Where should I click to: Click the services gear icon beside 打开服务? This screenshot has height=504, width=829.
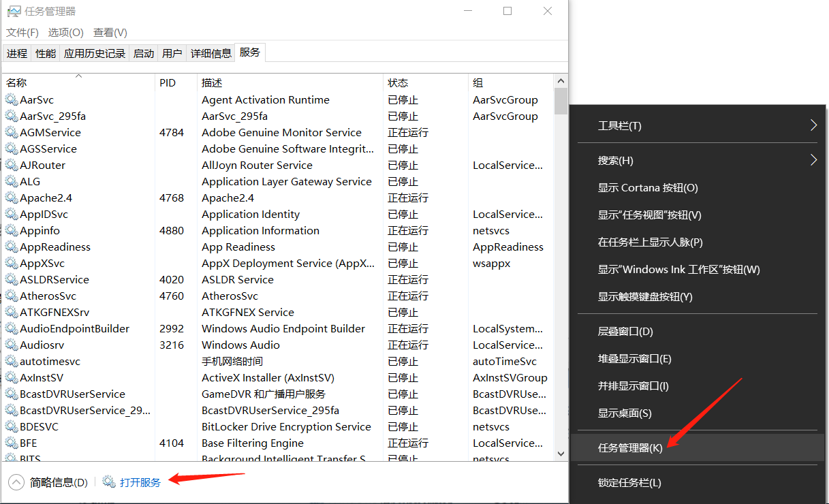coord(109,482)
